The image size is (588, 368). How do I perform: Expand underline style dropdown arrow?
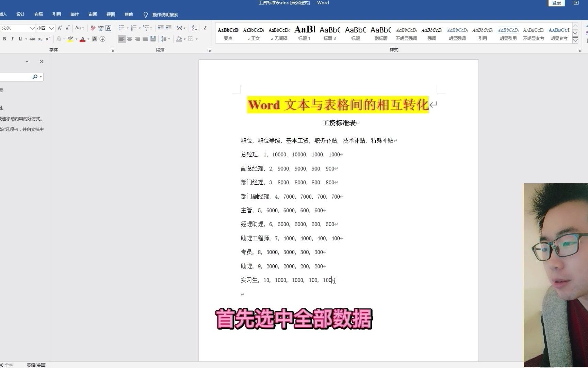26,39
